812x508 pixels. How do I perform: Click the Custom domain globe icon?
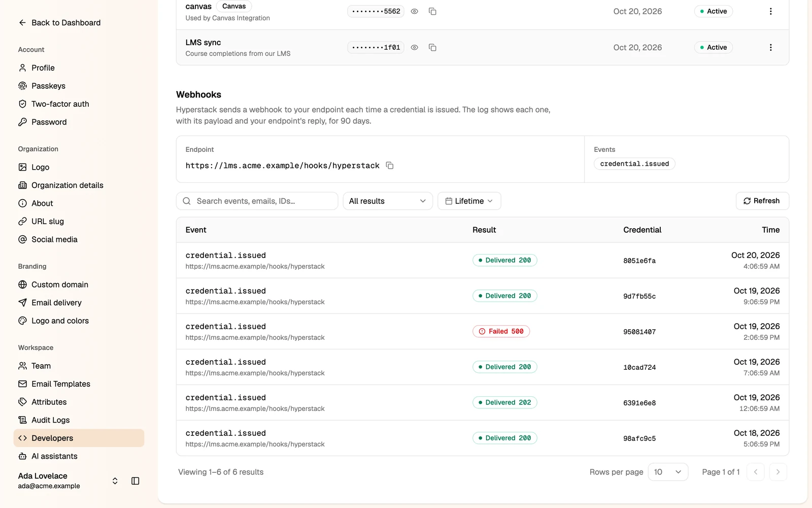pos(22,284)
